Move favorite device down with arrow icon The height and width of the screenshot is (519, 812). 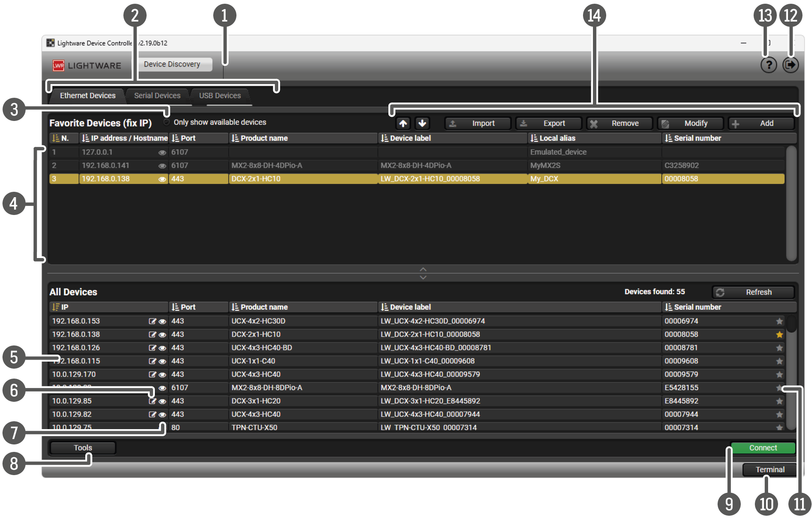click(x=422, y=123)
